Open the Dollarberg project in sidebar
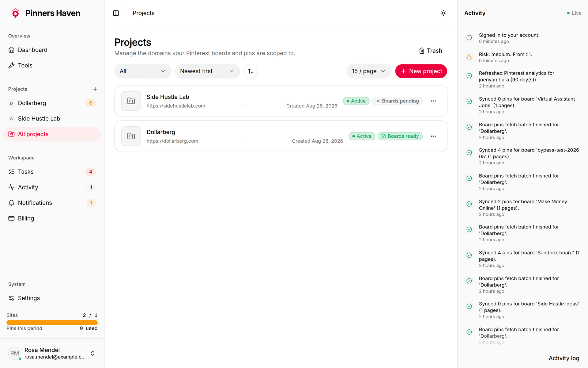 click(52, 103)
